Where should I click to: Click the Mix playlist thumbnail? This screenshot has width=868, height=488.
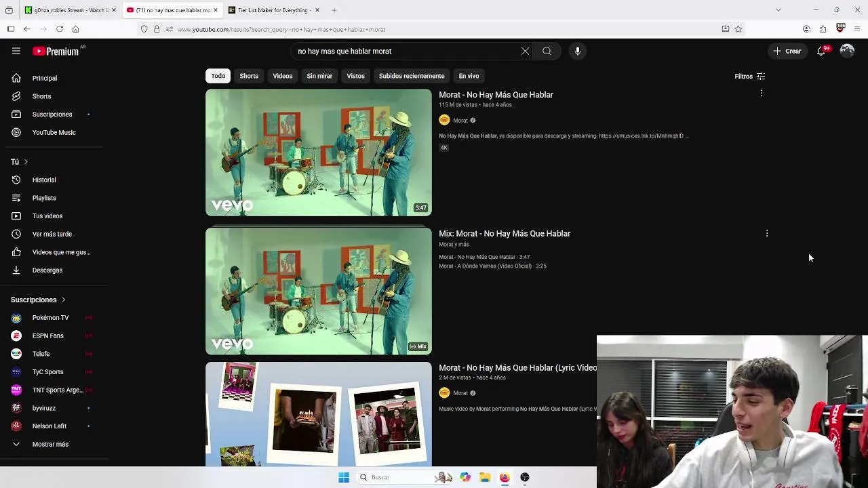pyautogui.click(x=318, y=291)
